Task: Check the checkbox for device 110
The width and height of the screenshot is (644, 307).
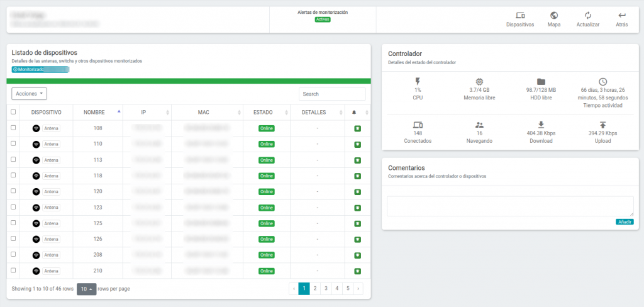Action: pyautogui.click(x=13, y=143)
